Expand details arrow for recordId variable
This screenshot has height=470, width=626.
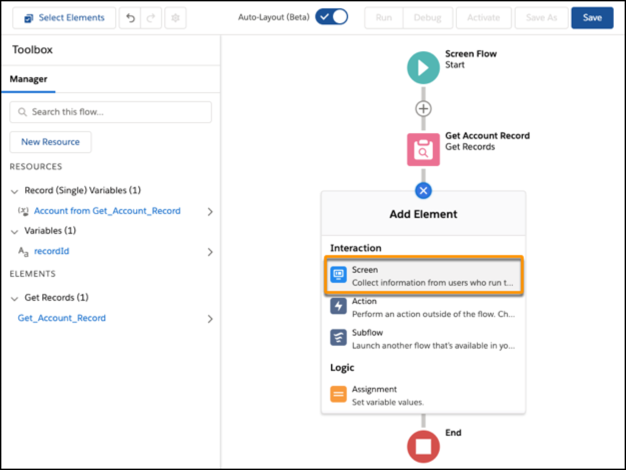pos(210,252)
